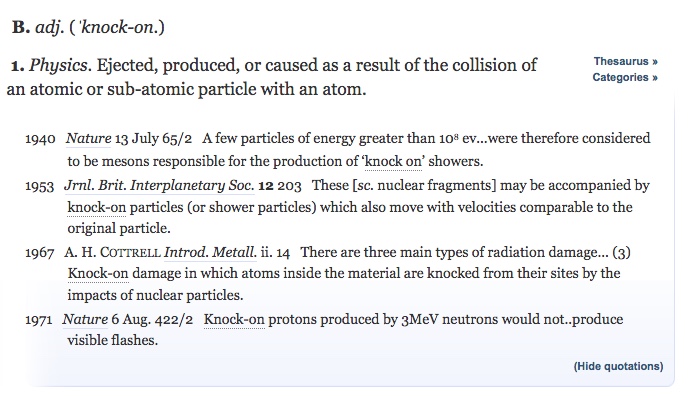Open the 1971 Nature source link
Screen dimensions: 696x408
pos(85,319)
